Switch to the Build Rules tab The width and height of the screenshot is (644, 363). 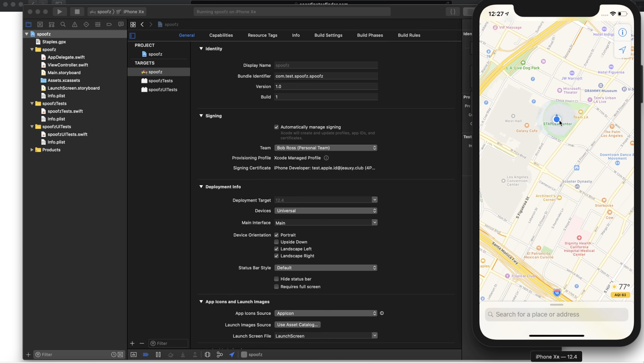pos(409,35)
